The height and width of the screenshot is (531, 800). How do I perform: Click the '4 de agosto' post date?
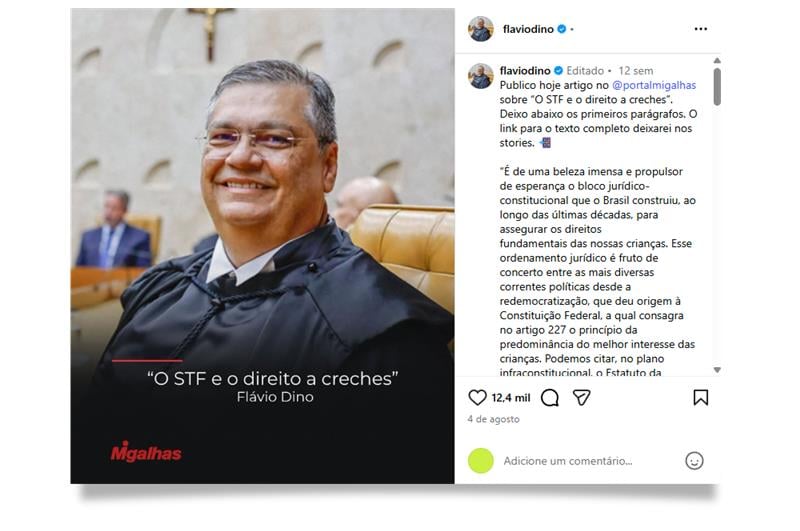click(493, 419)
